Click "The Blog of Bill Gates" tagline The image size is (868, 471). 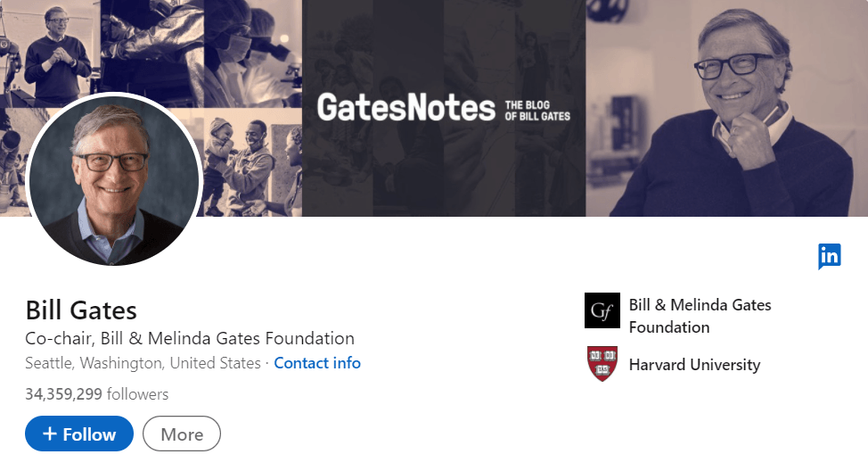point(537,111)
